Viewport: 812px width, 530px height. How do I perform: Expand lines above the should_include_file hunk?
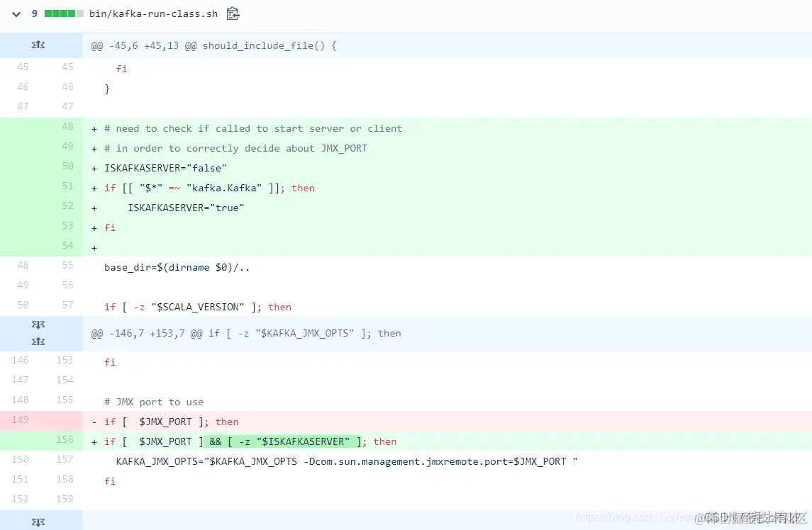(38, 45)
